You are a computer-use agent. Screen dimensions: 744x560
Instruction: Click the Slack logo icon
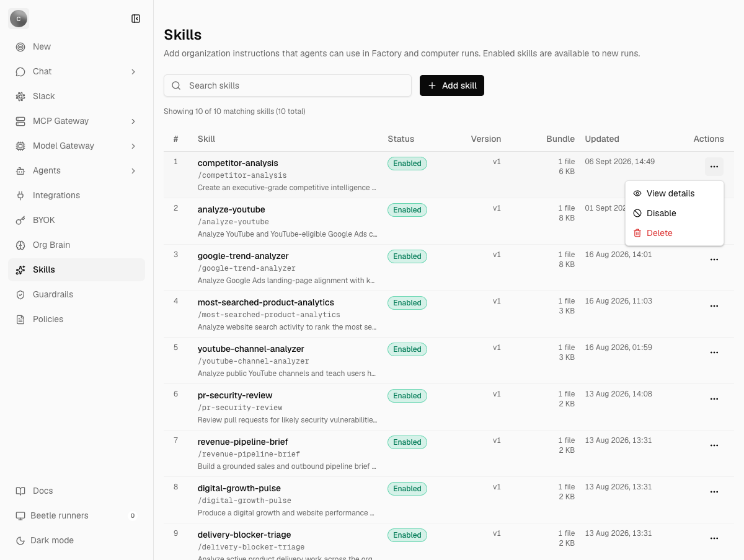pos(20,96)
